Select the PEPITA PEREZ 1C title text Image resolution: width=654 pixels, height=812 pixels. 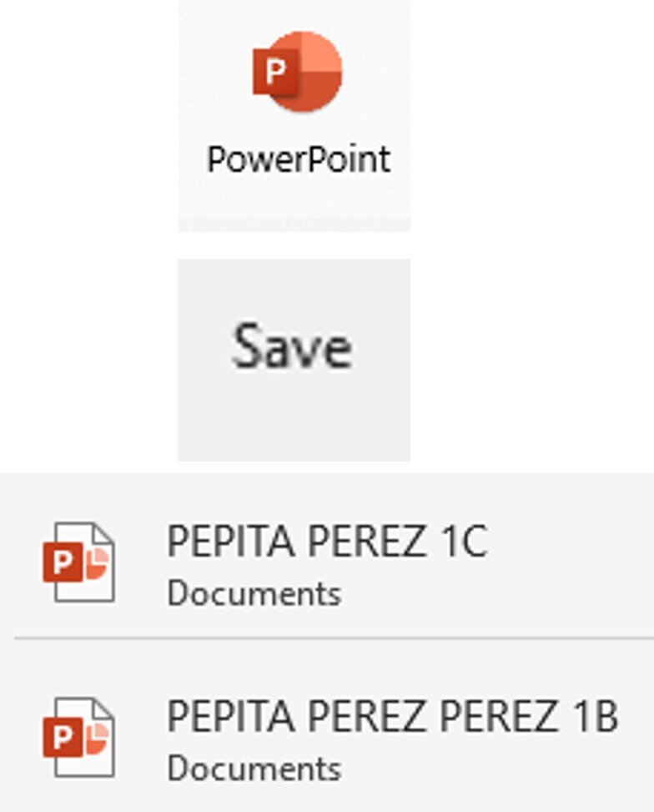(x=326, y=542)
